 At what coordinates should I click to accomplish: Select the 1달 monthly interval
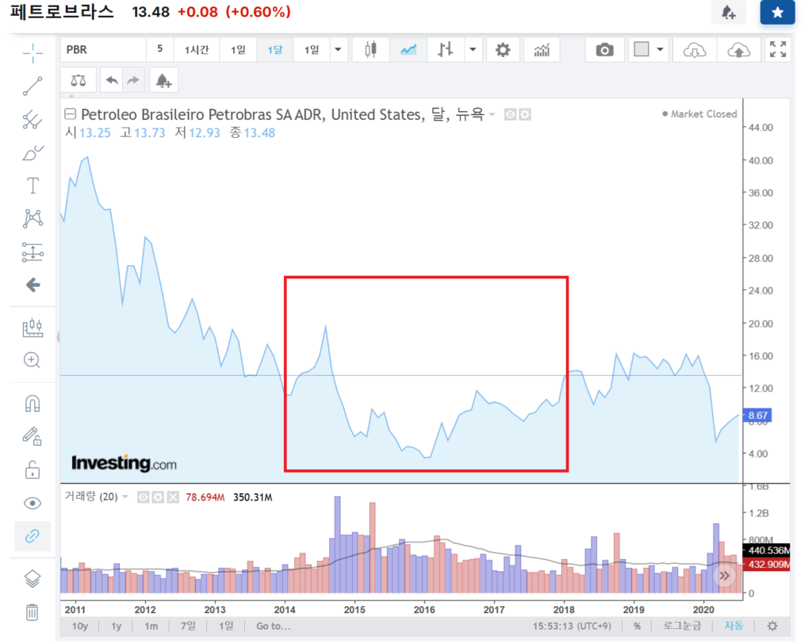(x=275, y=50)
